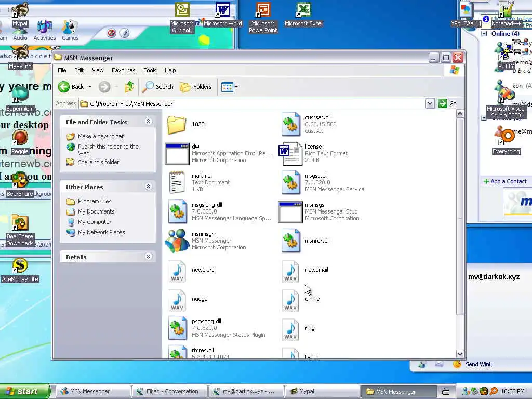This screenshot has height=399, width=532.
Task: Click Add a Contact in Messenger window
Action: [505, 181]
